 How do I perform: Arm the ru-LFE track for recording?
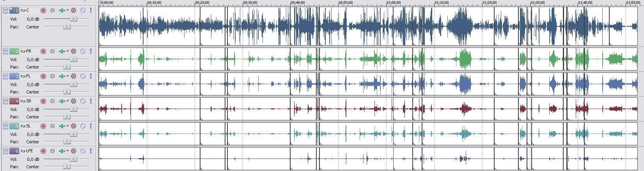[x=43, y=151]
